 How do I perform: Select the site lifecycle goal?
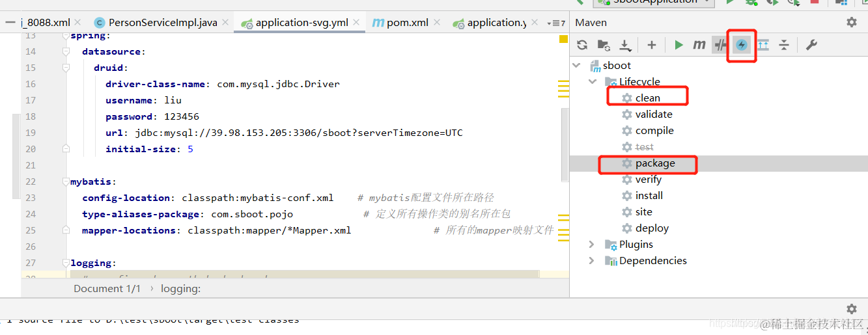pos(644,211)
